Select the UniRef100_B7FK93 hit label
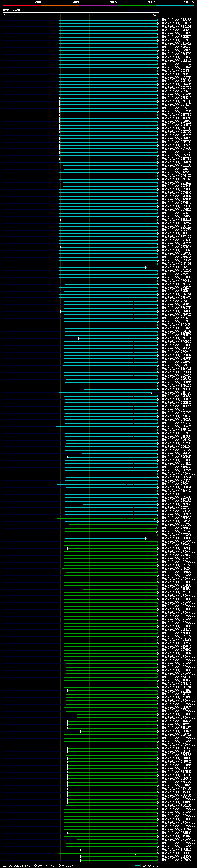 pos(176,389)
